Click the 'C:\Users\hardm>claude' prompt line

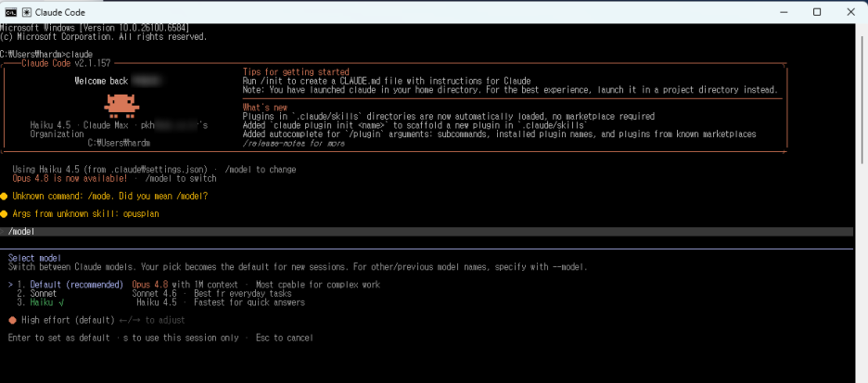pos(46,54)
